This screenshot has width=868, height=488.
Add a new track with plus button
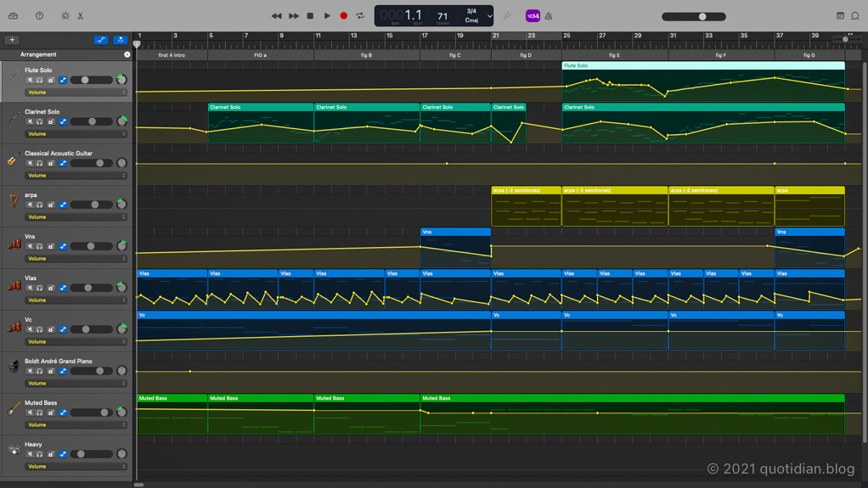click(x=12, y=40)
